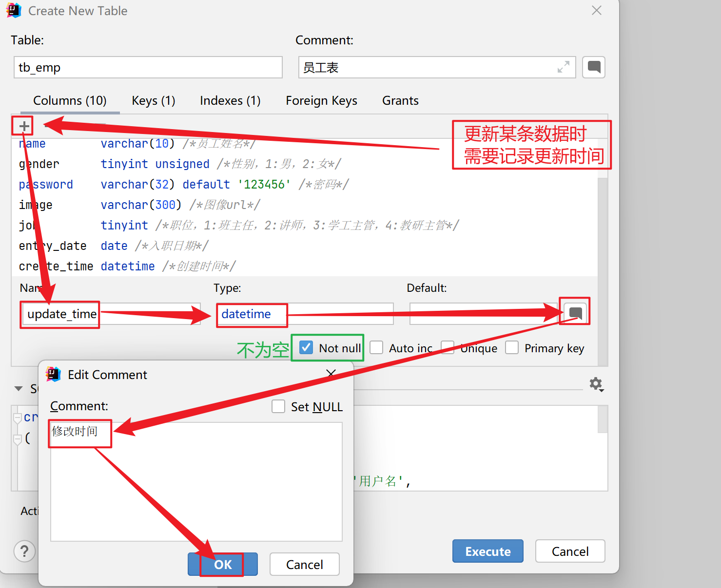Collapse the create statement fold marker
The height and width of the screenshot is (588, 721).
(18, 418)
